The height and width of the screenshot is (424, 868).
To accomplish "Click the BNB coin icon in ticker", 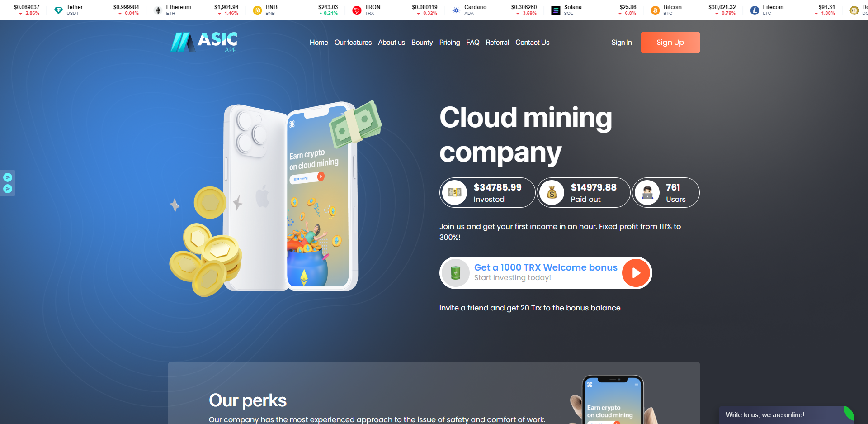I will pyautogui.click(x=257, y=10).
